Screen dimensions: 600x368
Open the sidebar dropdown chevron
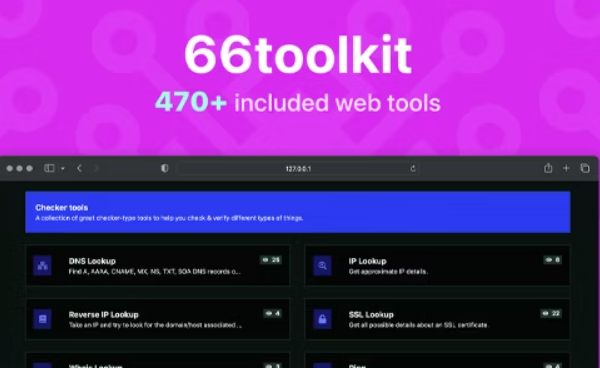63,168
